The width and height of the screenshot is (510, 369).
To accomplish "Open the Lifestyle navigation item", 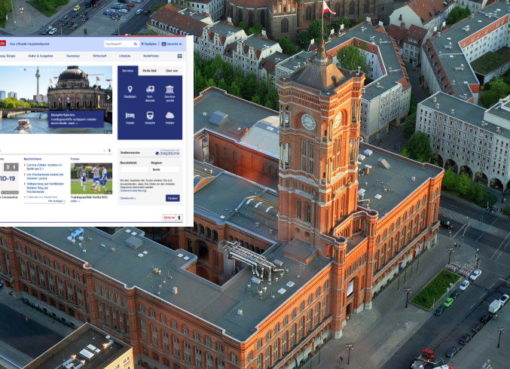I will [x=125, y=56].
